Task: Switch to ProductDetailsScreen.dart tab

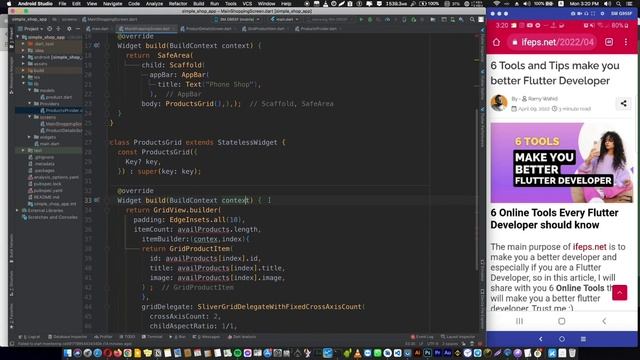Action: click(209, 29)
